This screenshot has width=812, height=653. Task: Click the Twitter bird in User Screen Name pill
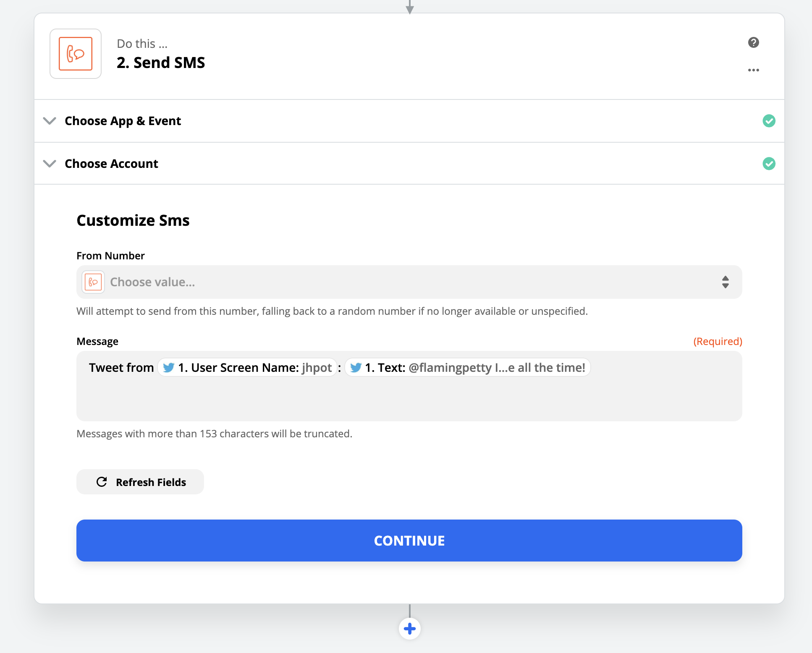coord(169,368)
